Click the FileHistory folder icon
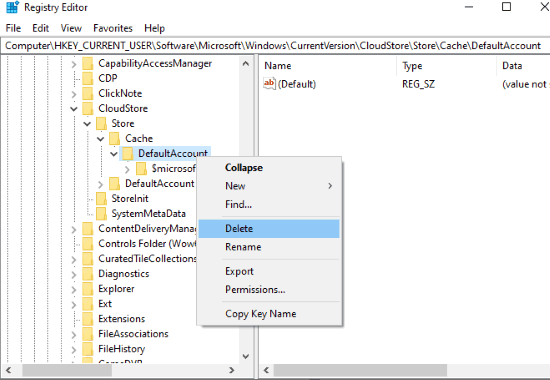 (x=88, y=349)
